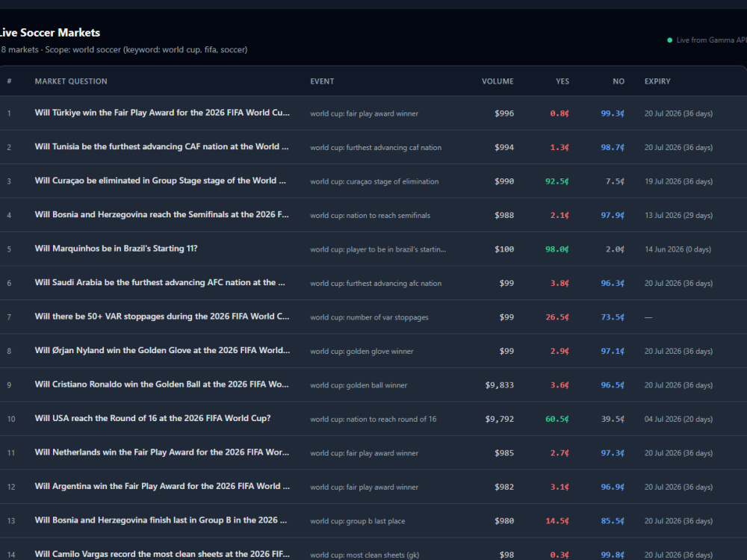Open Bosnia last in Group B market

click(161, 520)
